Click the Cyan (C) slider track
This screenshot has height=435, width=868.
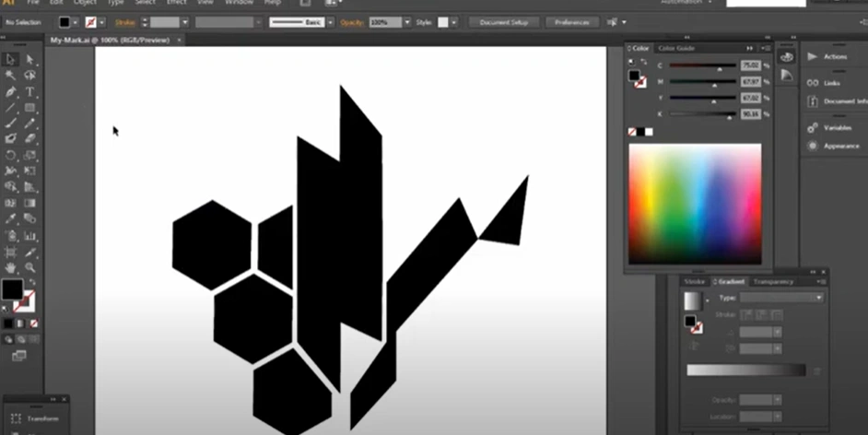click(702, 65)
